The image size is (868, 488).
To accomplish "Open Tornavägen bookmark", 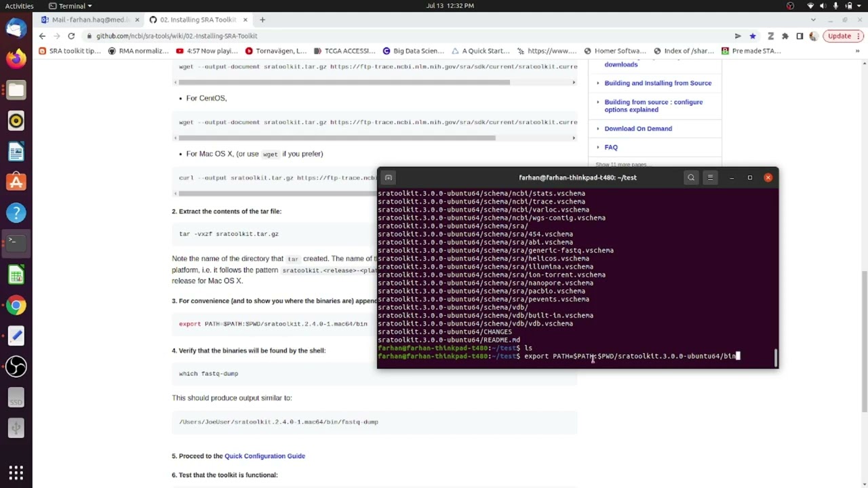I will (276, 51).
